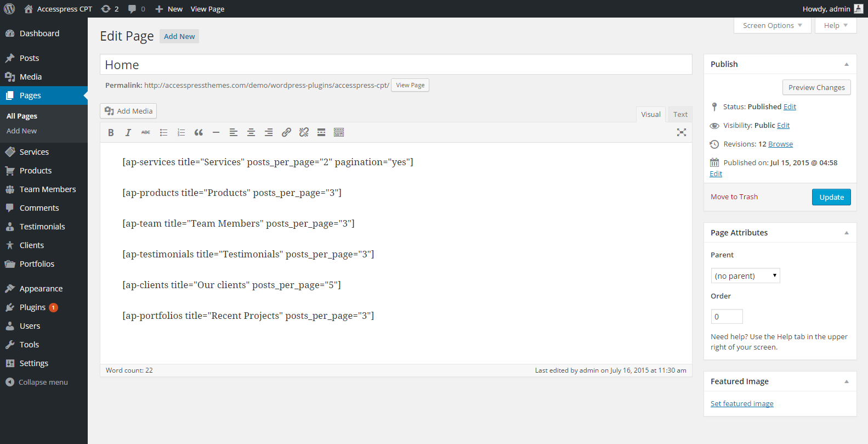This screenshot has width=868, height=444.
Task: Expand Screen Options dropdown
Action: [x=773, y=25]
